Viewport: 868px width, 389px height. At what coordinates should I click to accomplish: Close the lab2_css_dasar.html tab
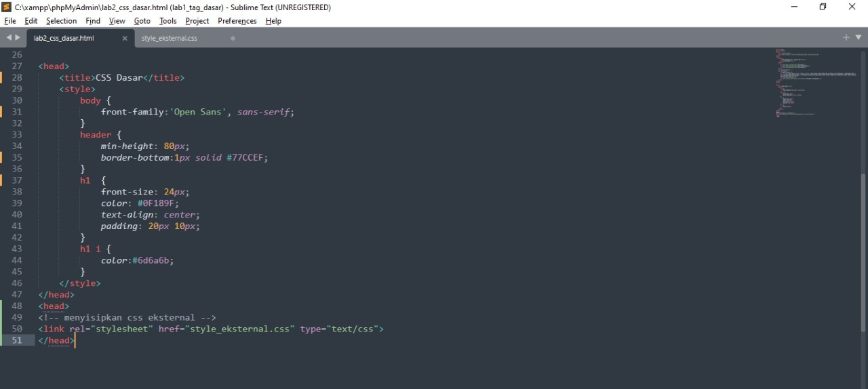pos(125,39)
